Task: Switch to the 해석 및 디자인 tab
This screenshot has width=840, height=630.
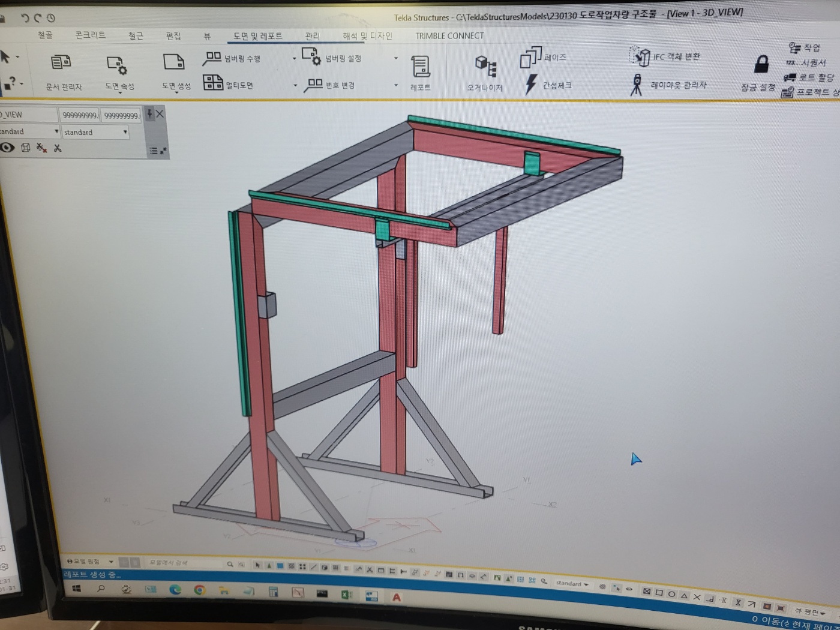Action: click(367, 36)
